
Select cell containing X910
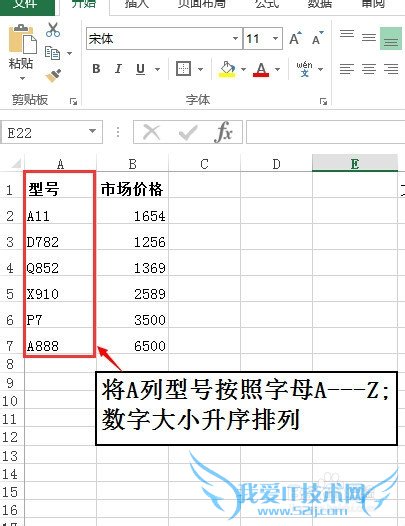(60, 289)
